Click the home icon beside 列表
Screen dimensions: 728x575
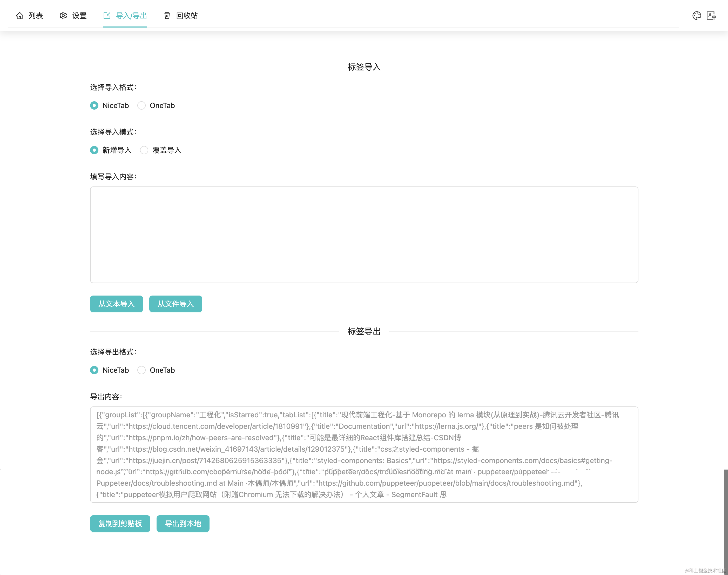[20, 16]
